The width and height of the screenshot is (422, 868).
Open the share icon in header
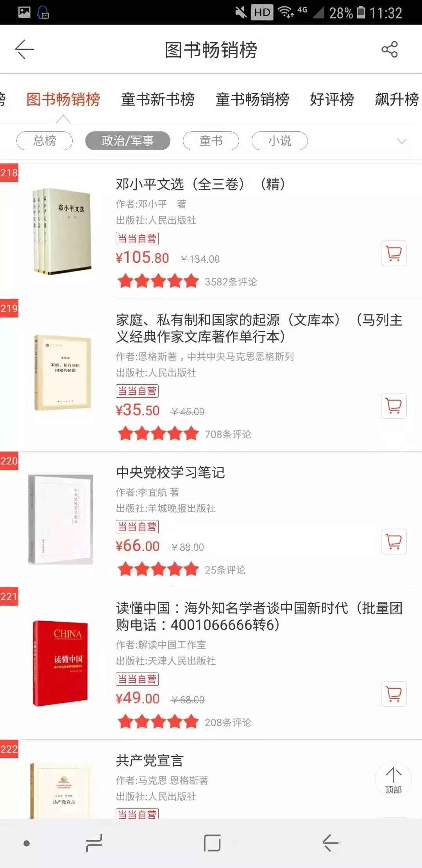pos(389,49)
